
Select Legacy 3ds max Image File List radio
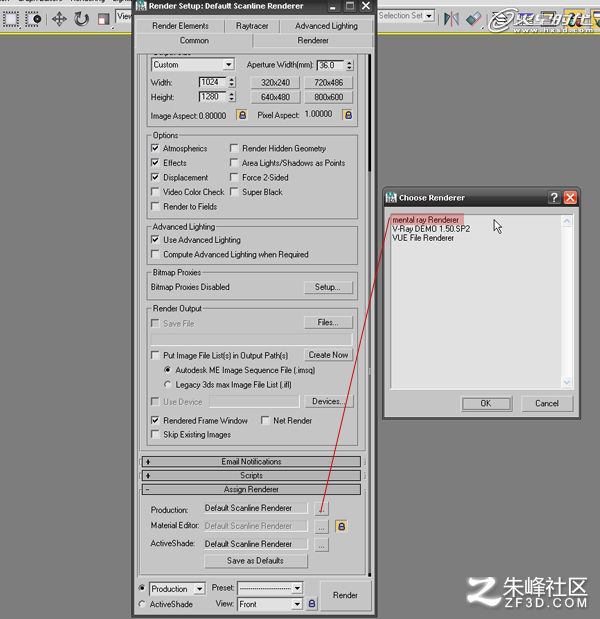click(167, 384)
